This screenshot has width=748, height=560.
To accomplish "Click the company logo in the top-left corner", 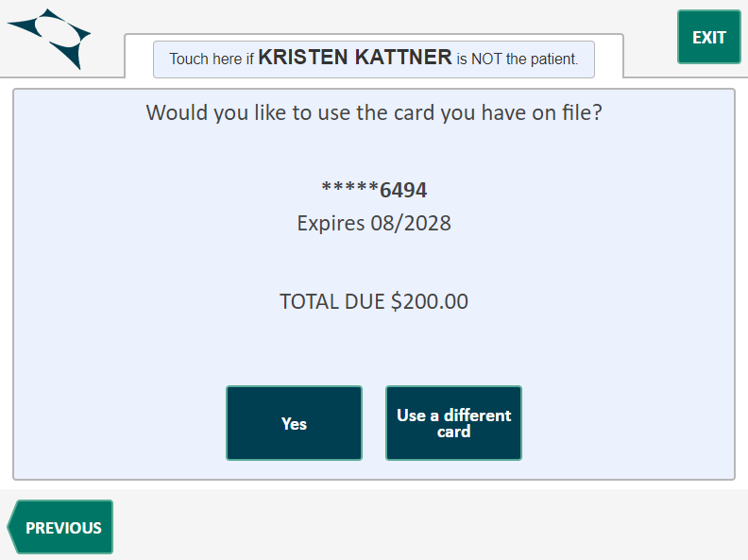I will 50,38.
